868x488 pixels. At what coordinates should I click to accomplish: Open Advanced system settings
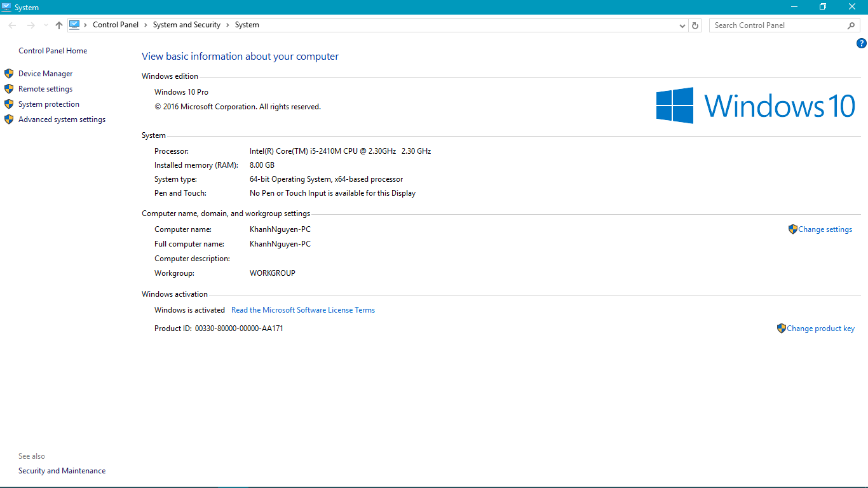(x=62, y=119)
